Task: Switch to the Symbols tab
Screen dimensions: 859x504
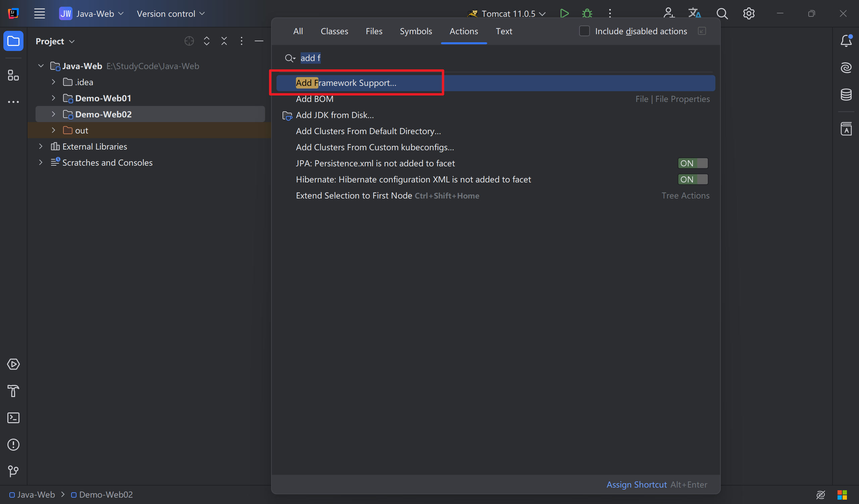Action: point(416,31)
